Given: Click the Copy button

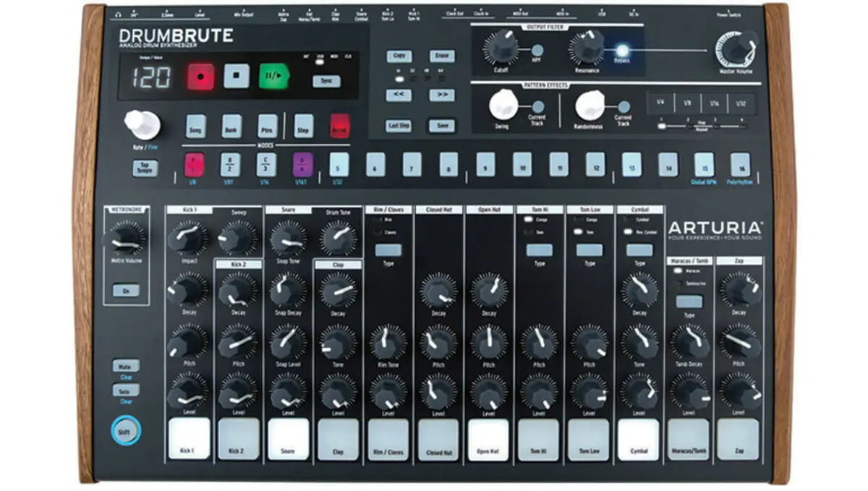Looking at the screenshot, I should tap(399, 56).
